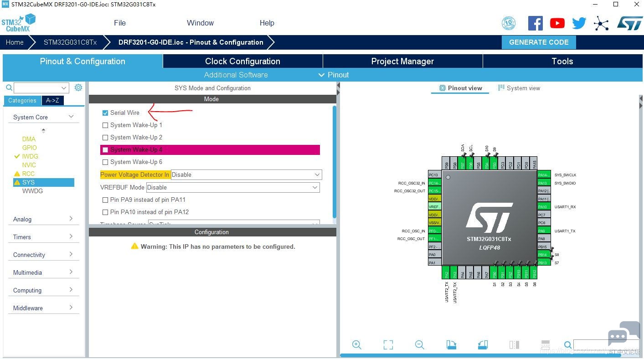This screenshot has width=644, height=359.
Task: Switch to Clock Configuration tab
Action: coord(242,62)
